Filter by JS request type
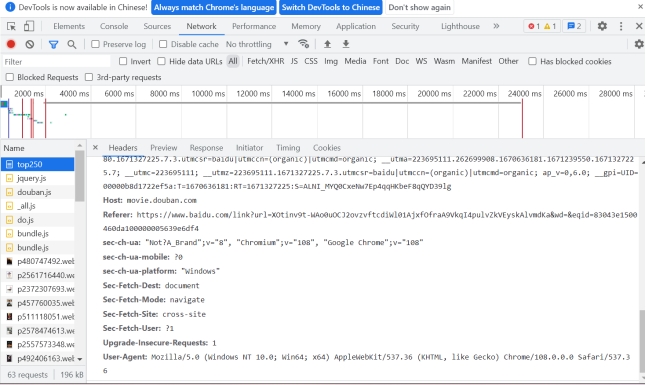Image resolution: width=646 pixels, height=385 pixels. [294, 61]
